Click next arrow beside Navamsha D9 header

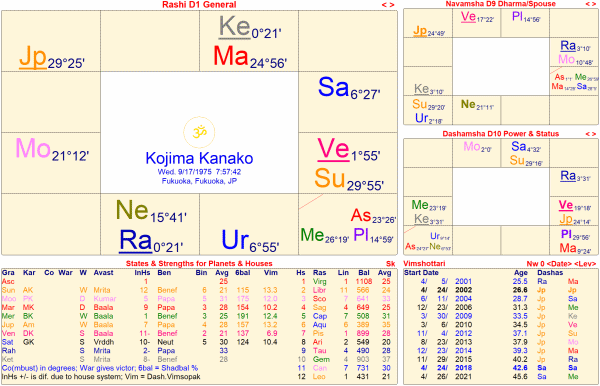click(x=593, y=4)
